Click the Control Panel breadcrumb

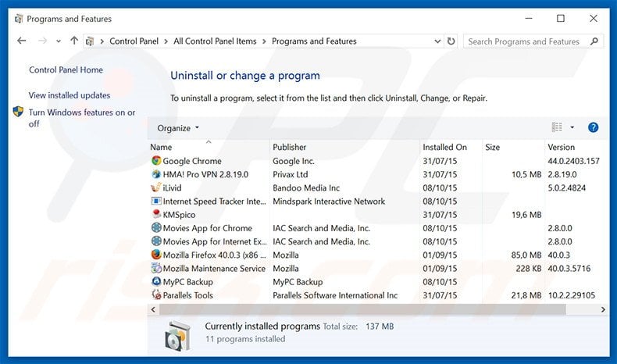pos(134,41)
